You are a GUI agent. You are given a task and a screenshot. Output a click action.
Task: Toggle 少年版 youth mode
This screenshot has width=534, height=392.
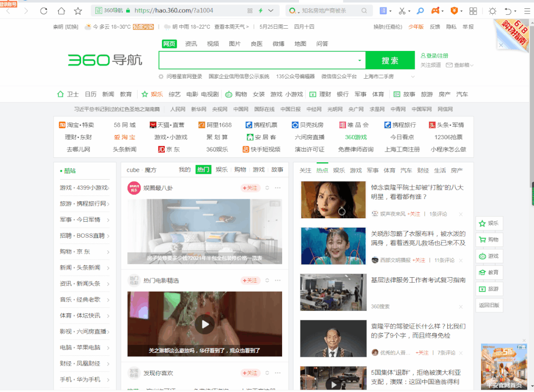(416, 27)
